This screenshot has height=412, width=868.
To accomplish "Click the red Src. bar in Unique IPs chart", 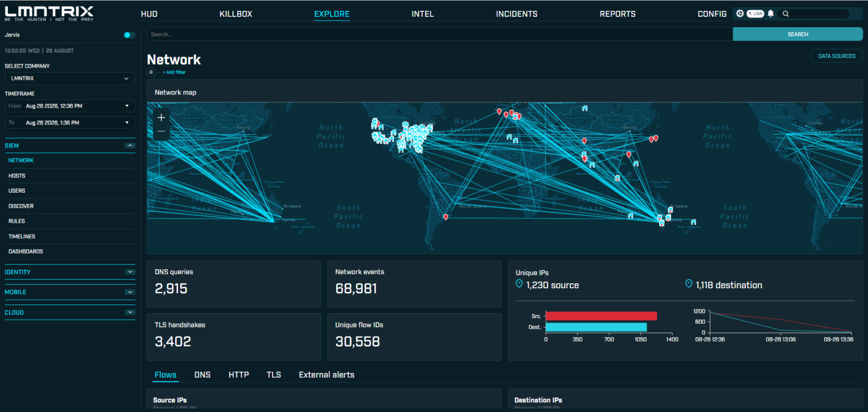I will (601, 316).
